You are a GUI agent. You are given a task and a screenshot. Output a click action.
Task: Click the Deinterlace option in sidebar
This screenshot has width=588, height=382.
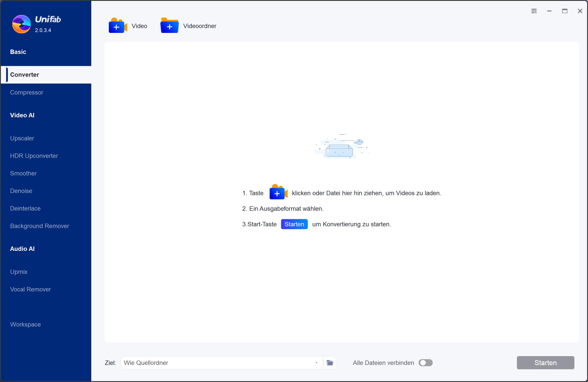[25, 209]
